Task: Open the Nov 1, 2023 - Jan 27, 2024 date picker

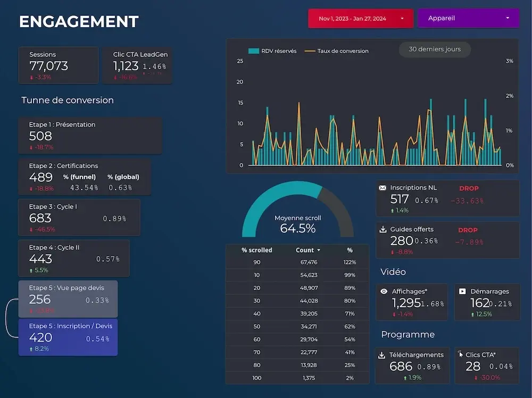Action: (x=361, y=19)
